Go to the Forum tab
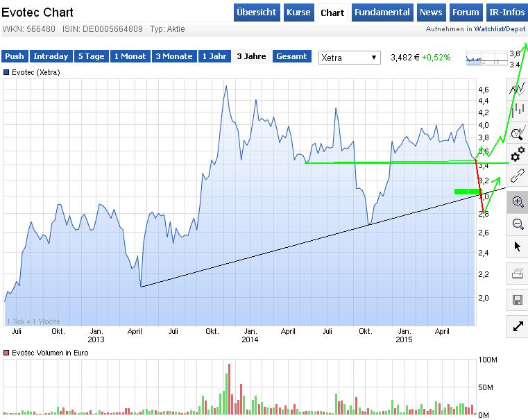 466,12
